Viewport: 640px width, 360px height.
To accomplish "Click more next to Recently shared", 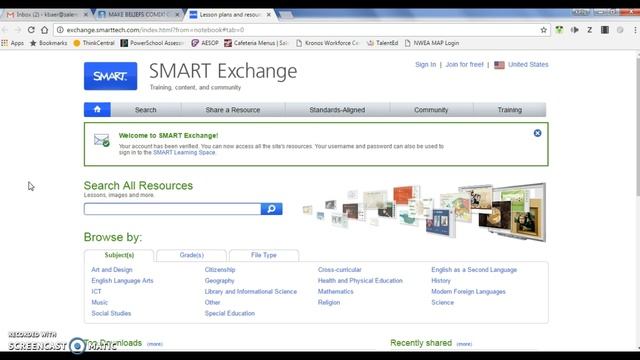I will click(464, 344).
